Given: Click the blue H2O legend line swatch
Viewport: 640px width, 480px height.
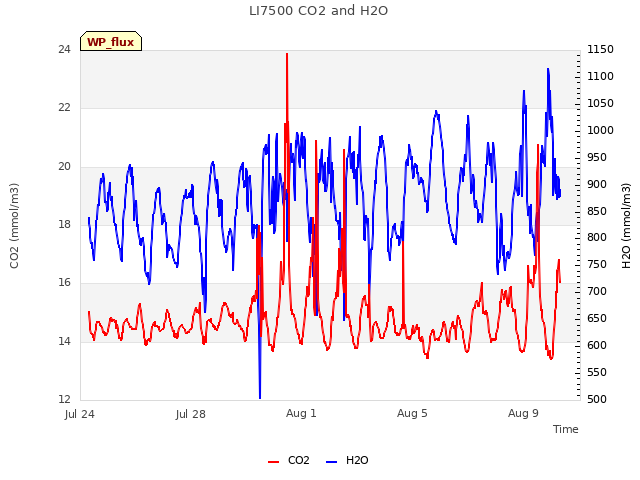Looking at the screenshot, I should (x=331, y=462).
